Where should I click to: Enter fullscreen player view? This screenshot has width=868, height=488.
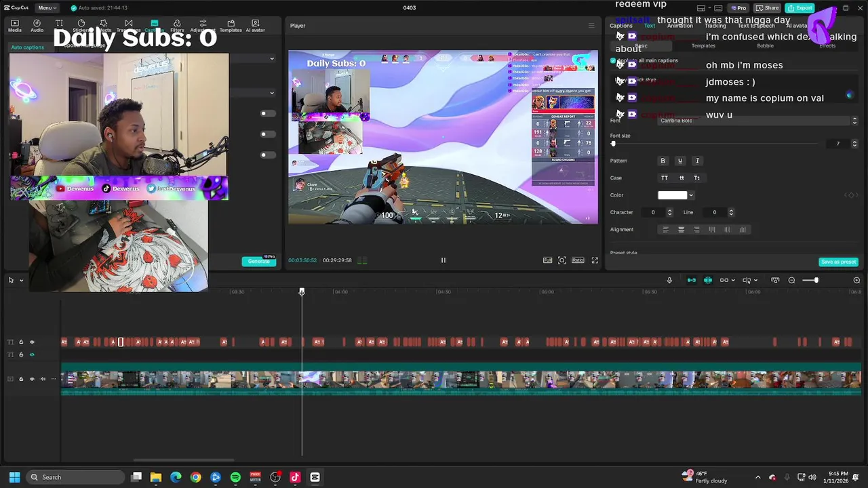click(x=595, y=260)
